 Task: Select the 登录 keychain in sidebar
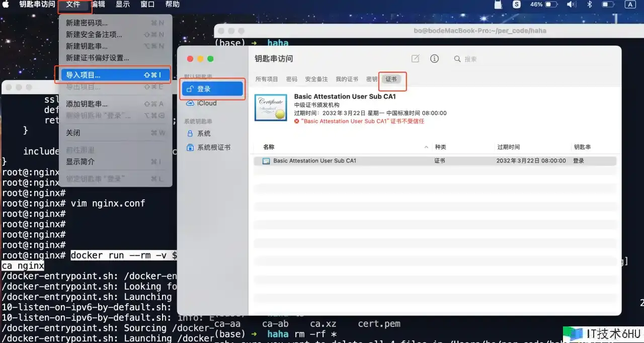[x=204, y=89]
